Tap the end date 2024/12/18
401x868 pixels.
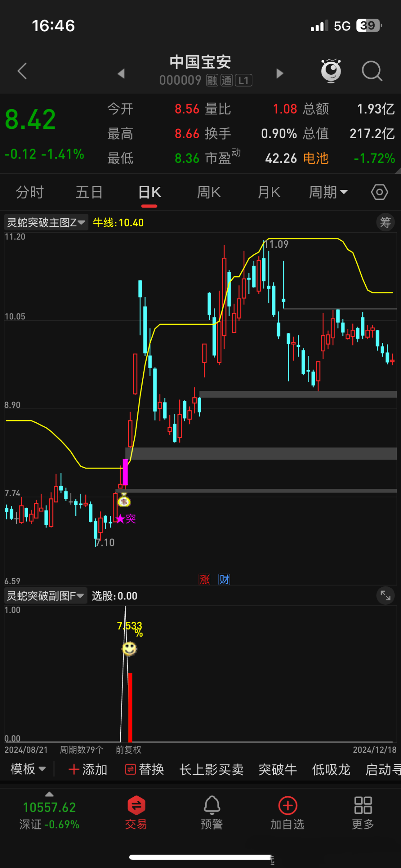[375, 750]
